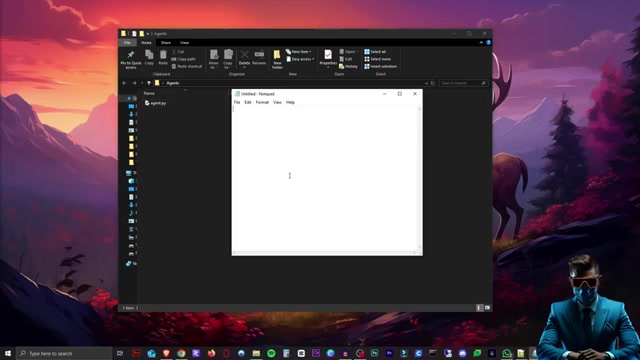Screen dimensions: 640x360
Task: Open Notepad Help menu
Action: click(290, 102)
